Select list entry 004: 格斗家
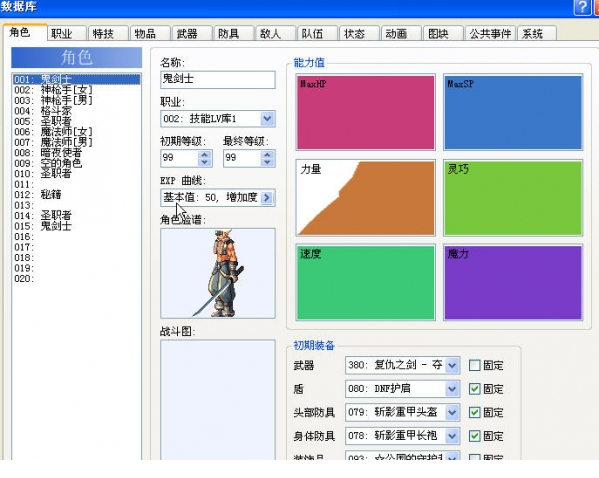This screenshot has height=478, width=599. pos(76,111)
